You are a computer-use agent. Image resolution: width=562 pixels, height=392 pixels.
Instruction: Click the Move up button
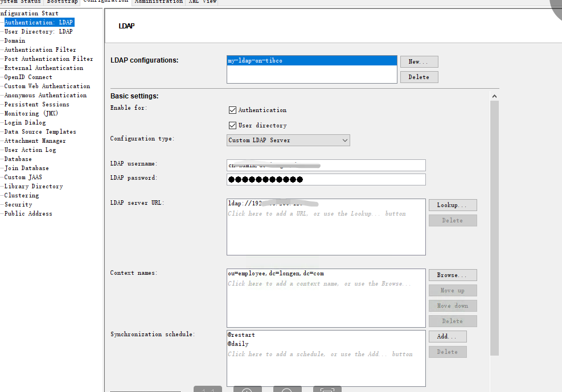click(x=453, y=290)
